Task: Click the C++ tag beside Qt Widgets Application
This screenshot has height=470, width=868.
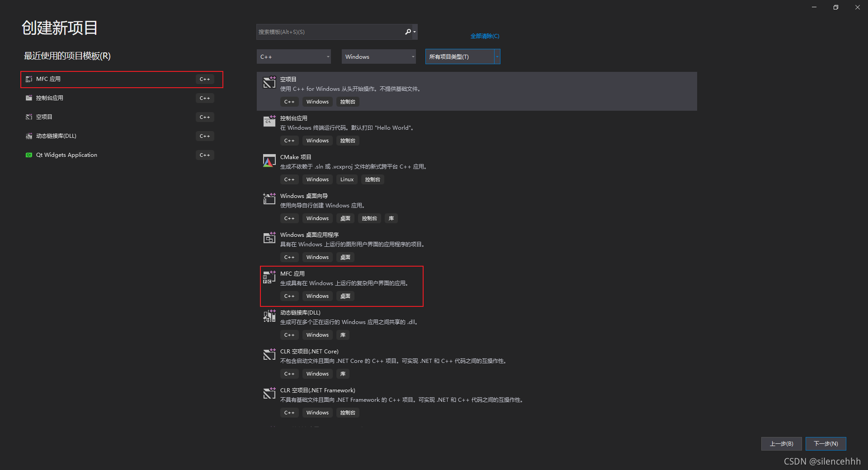Action: coord(205,155)
